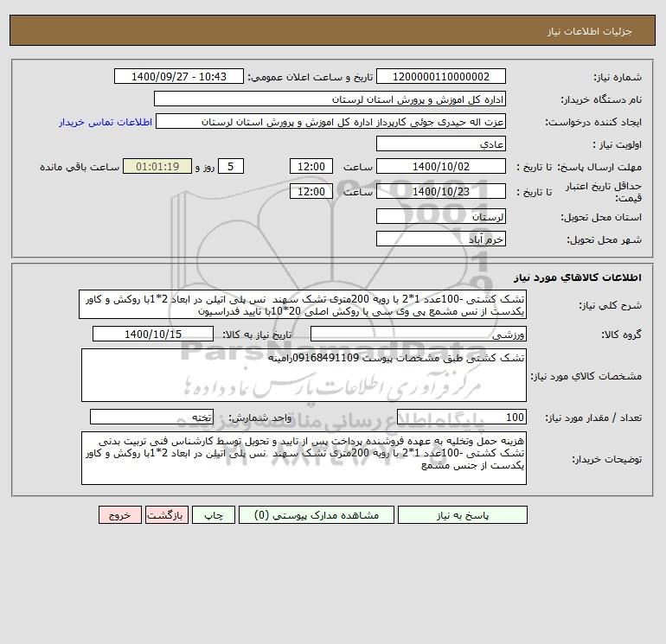Image resolution: width=666 pixels, height=644 pixels.
Task: Click the اولویت نیاز label
Action: point(618,144)
